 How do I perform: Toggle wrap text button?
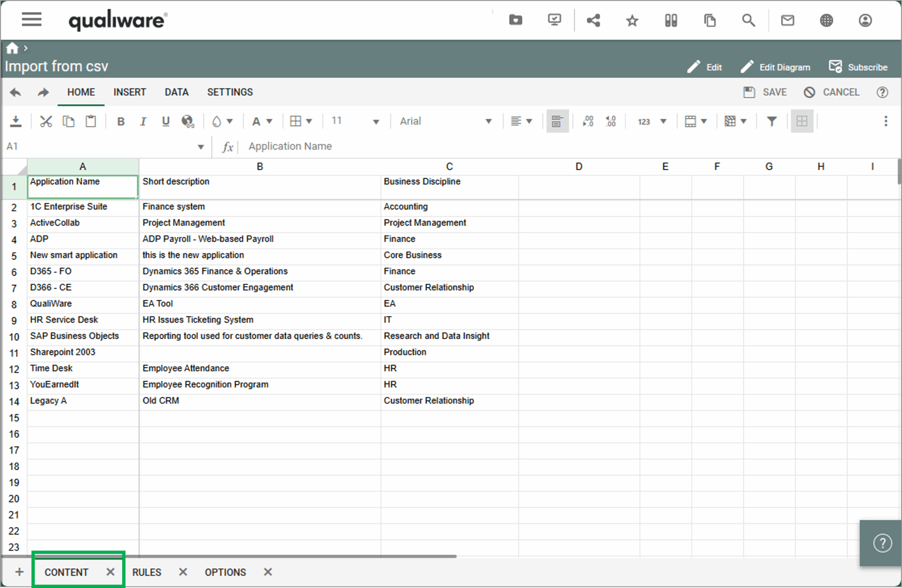[x=557, y=121]
